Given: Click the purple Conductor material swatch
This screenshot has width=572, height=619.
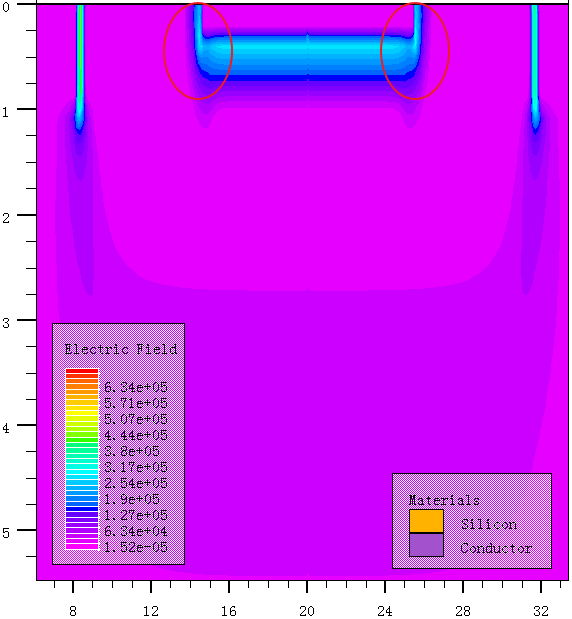Looking at the screenshot, I should point(426,545).
